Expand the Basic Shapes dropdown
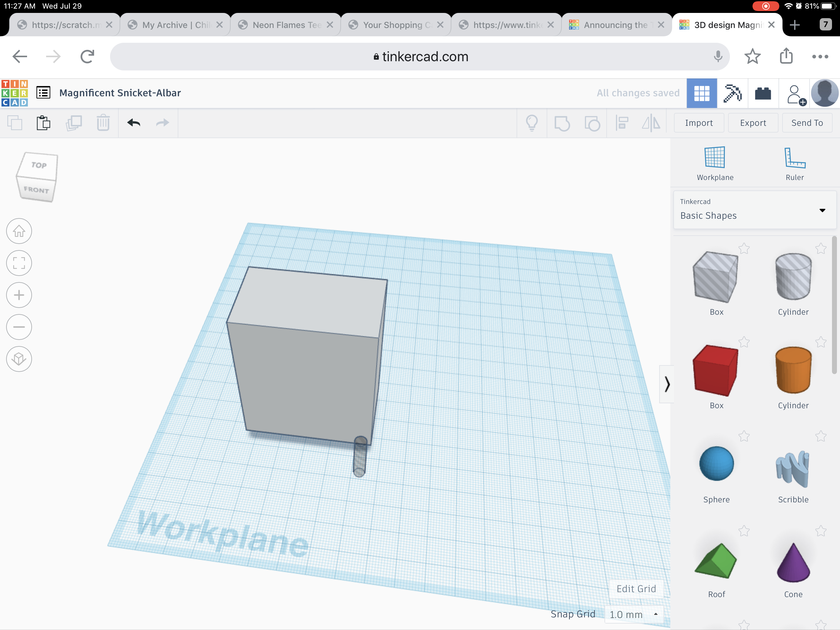The height and width of the screenshot is (630, 840). point(755,210)
